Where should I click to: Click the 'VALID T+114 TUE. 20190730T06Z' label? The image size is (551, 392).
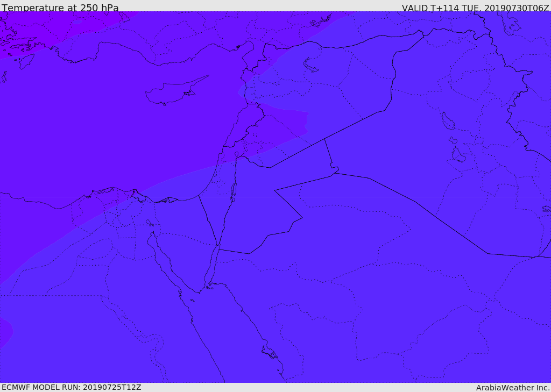pyautogui.click(x=476, y=8)
